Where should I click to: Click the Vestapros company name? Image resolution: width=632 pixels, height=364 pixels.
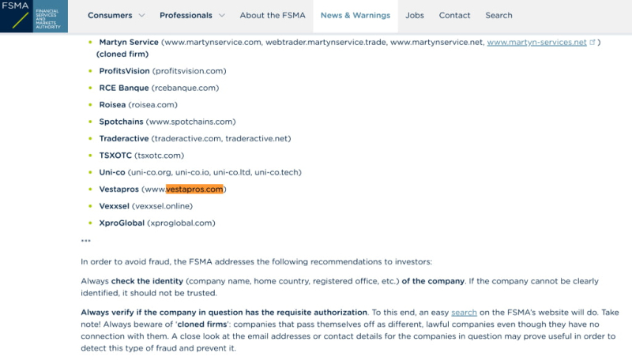coord(119,190)
